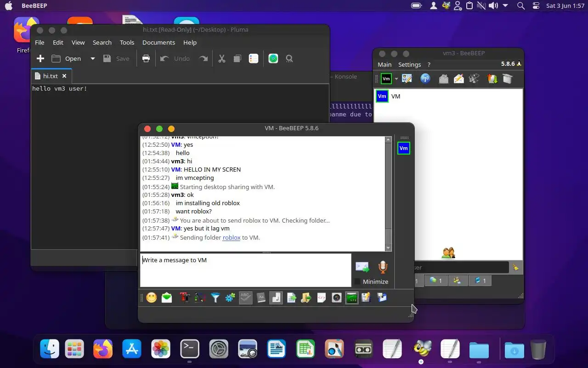The height and width of the screenshot is (368, 588).
Task: Select the VM user in BeeBEEP user list
Action: [x=448, y=96]
